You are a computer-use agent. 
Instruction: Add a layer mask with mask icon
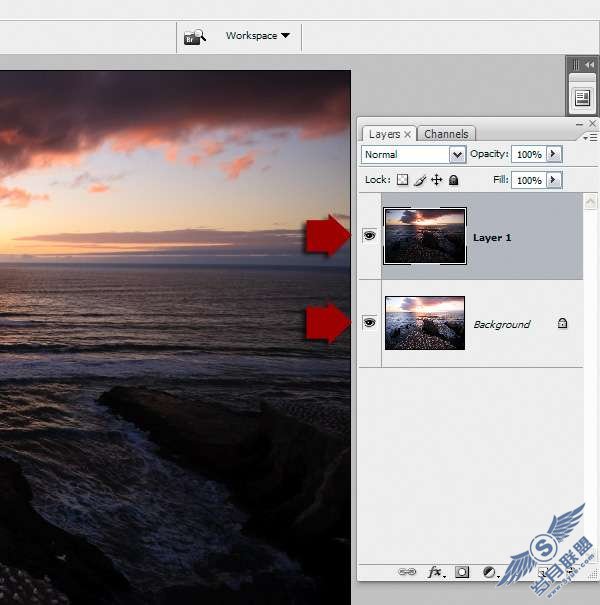coord(462,572)
